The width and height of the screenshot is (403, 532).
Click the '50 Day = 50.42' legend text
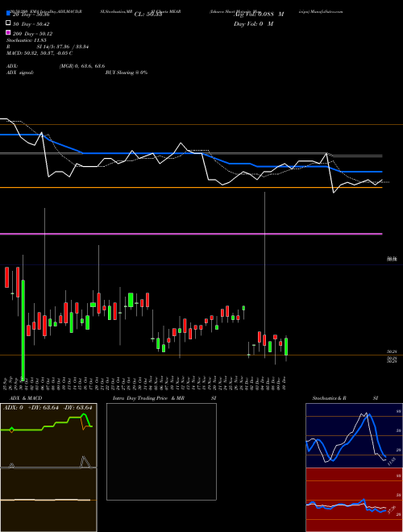click(x=31, y=24)
